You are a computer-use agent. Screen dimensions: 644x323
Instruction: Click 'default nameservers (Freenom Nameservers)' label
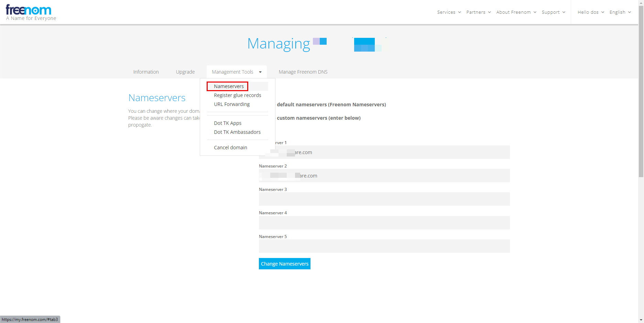point(331,105)
